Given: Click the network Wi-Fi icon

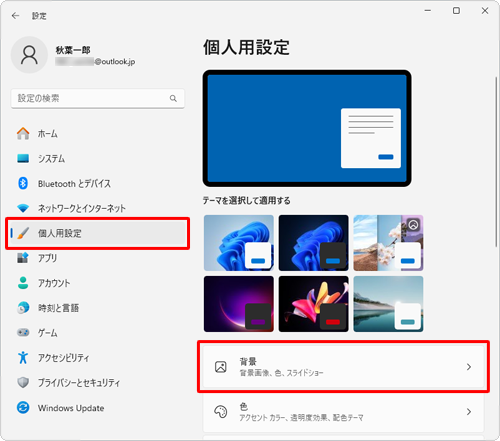Looking at the screenshot, I should point(23,208).
